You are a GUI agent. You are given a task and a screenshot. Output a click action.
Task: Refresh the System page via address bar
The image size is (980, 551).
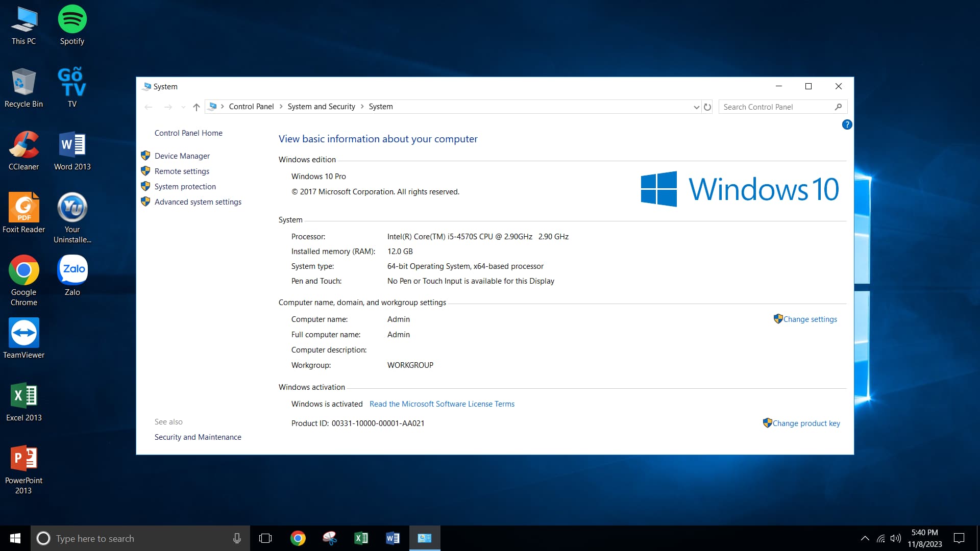tap(707, 107)
